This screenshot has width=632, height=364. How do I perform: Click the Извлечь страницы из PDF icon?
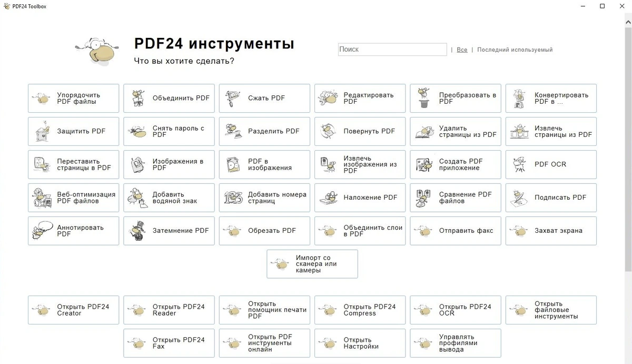519,132
